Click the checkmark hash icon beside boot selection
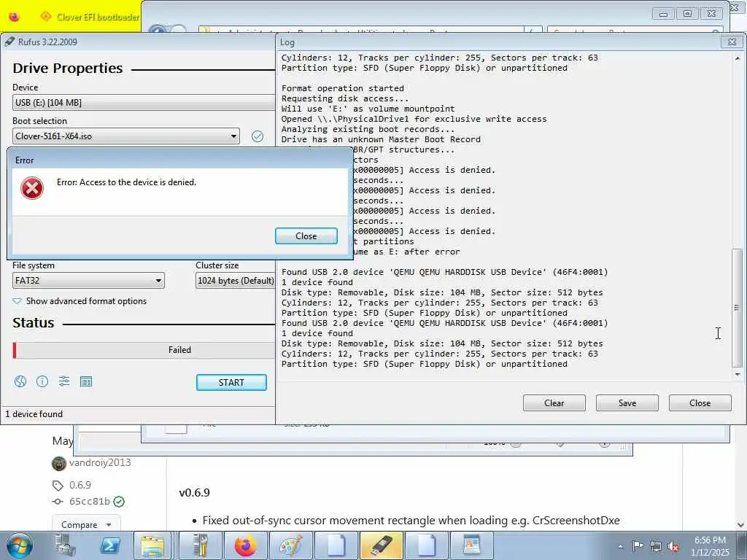The image size is (747, 560). click(258, 136)
